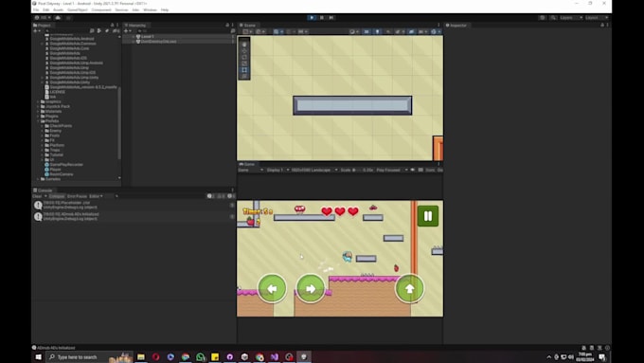
Task: Toggle Error Pause in the Console
Action: (x=77, y=196)
